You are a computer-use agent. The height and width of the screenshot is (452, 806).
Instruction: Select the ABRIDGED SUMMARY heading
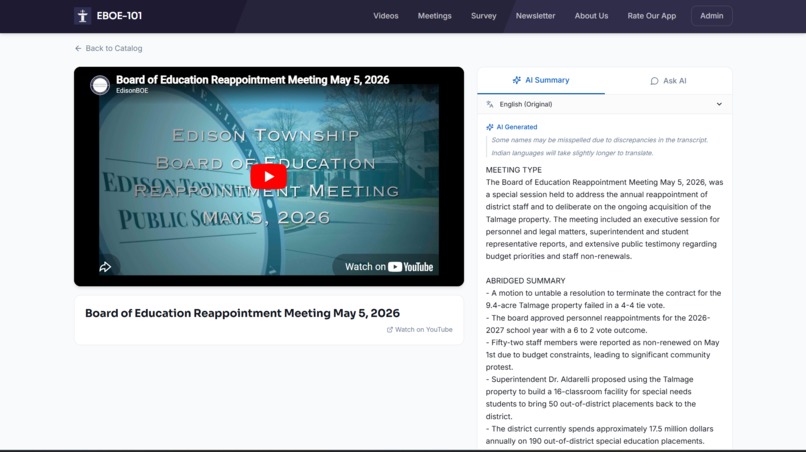click(525, 281)
